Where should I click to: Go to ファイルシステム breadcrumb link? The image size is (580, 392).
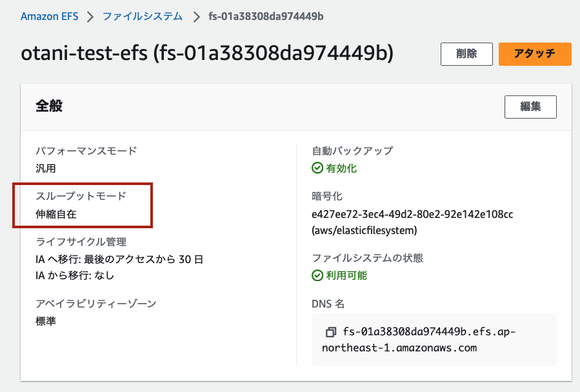coord(143,16)
